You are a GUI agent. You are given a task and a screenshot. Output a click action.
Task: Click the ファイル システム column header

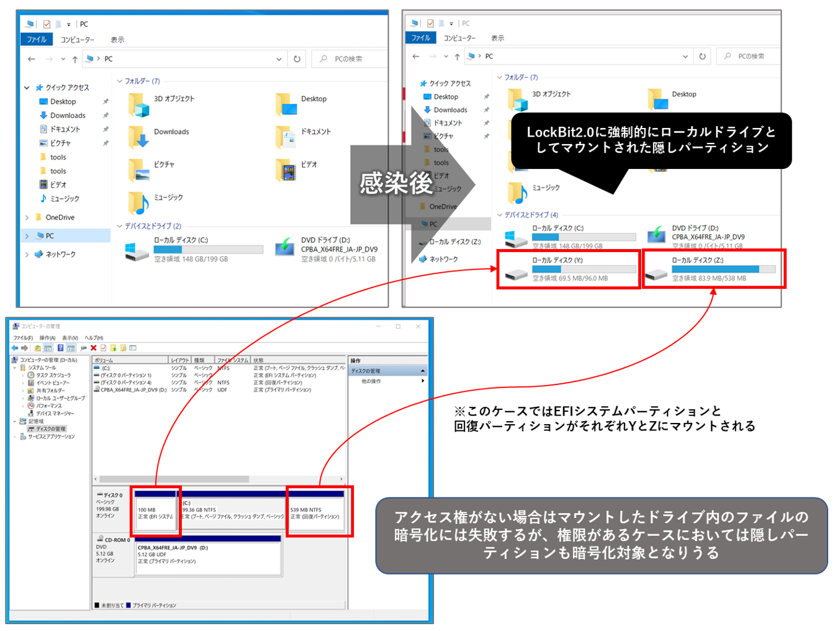coord(233,360)
